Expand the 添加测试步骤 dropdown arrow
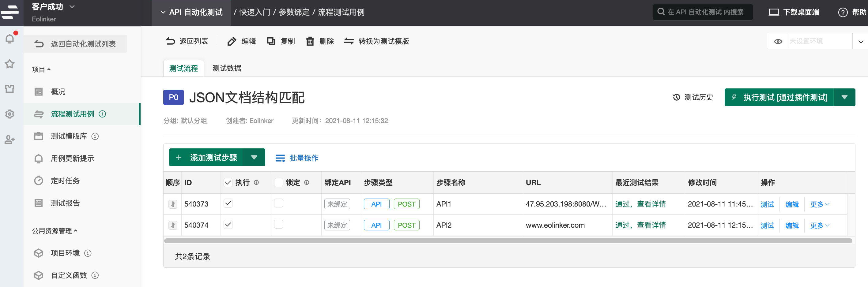The height and width of the screenshot is (287, 868). coord(254,158)
